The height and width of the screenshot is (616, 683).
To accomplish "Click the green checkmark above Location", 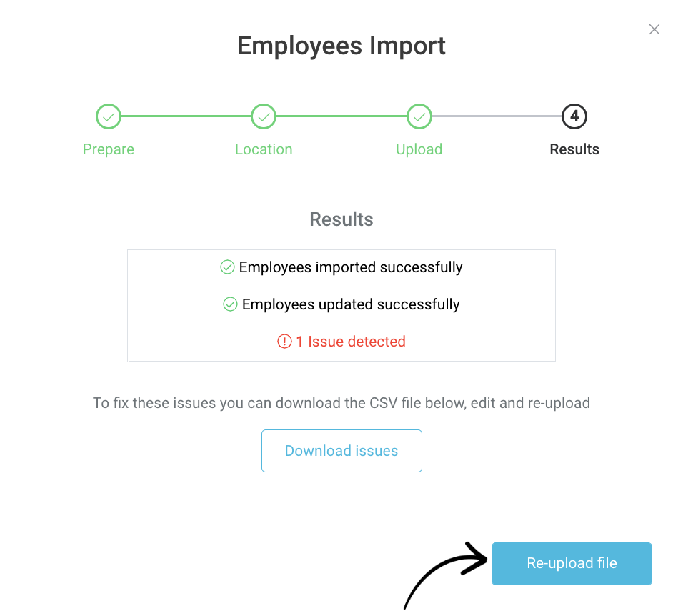I will pos(264,116).
